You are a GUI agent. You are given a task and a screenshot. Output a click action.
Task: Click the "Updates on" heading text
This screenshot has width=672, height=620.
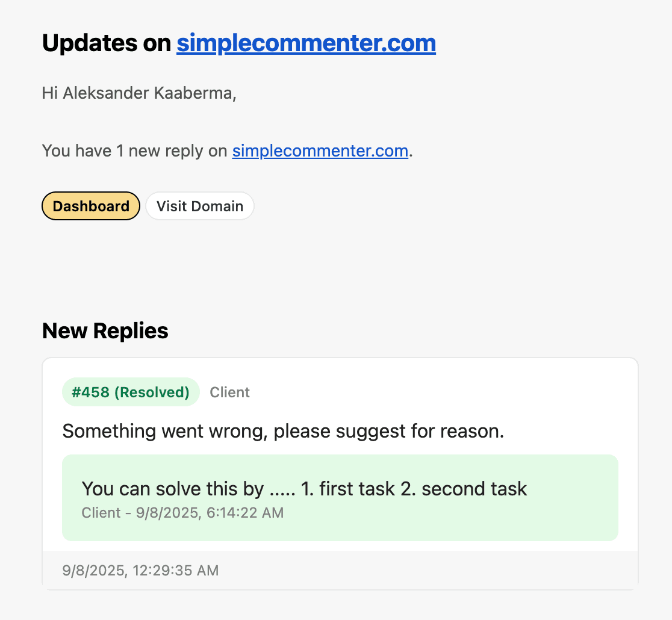pos(107,43)
